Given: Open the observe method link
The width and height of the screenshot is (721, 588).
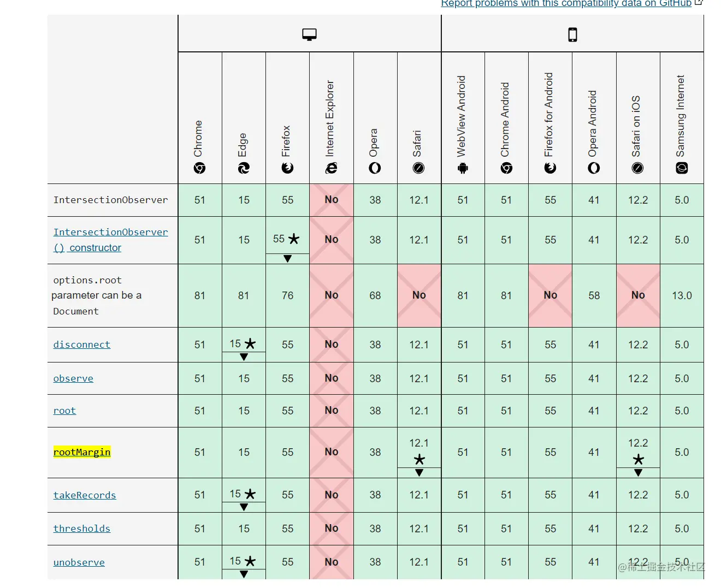Looking at the screenshot, I should [73, 378].
